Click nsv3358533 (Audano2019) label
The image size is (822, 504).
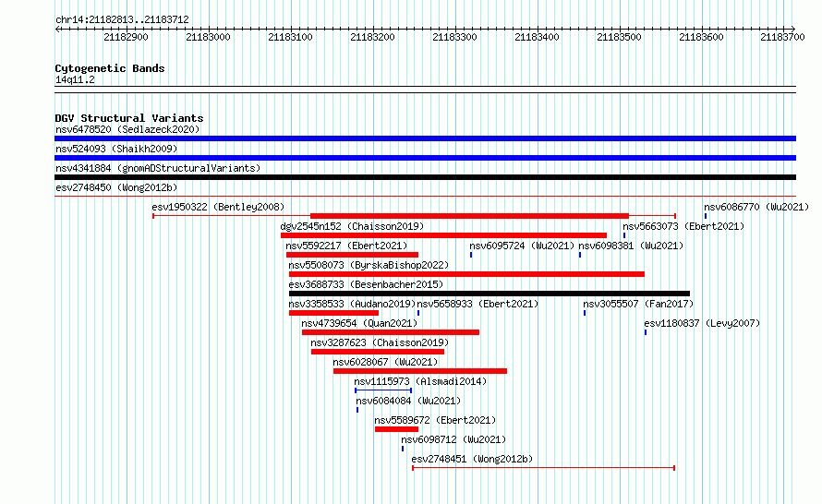(x=352, y=304)
